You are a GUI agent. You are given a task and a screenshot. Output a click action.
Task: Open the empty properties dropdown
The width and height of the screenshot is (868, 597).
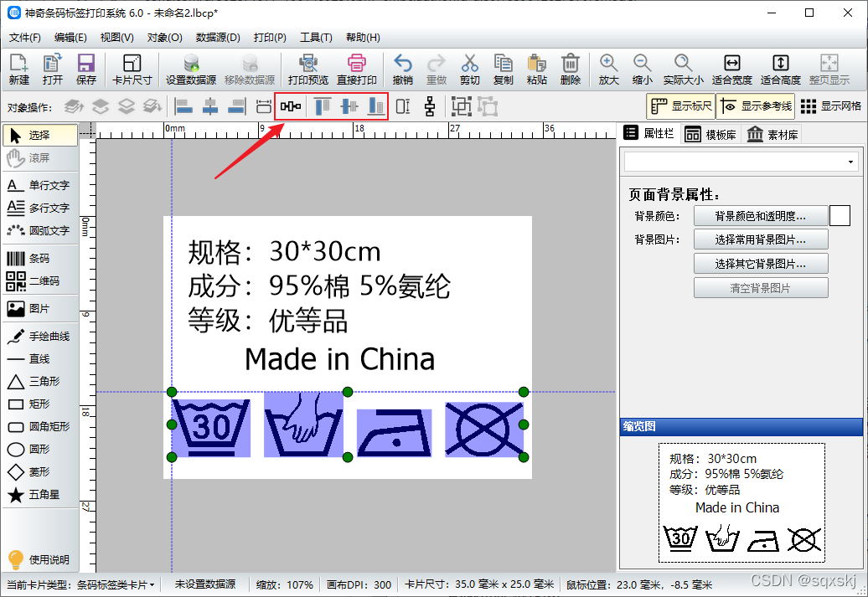click(741, 162)
